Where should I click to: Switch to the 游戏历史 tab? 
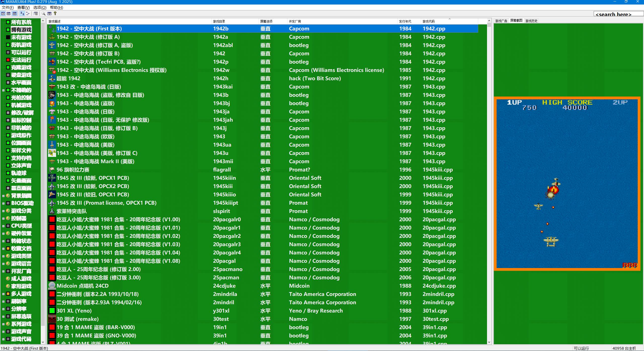pyautogui.click(x=531, y=21)
